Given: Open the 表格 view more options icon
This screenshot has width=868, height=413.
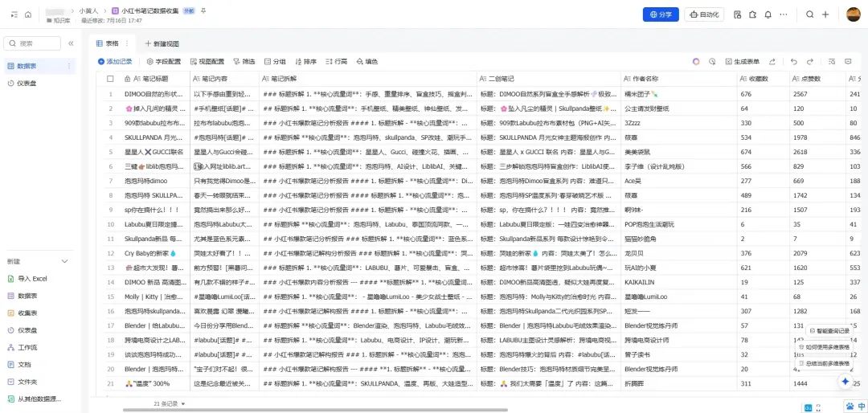Looking at the screenshot, I should [x=127, y=43].
